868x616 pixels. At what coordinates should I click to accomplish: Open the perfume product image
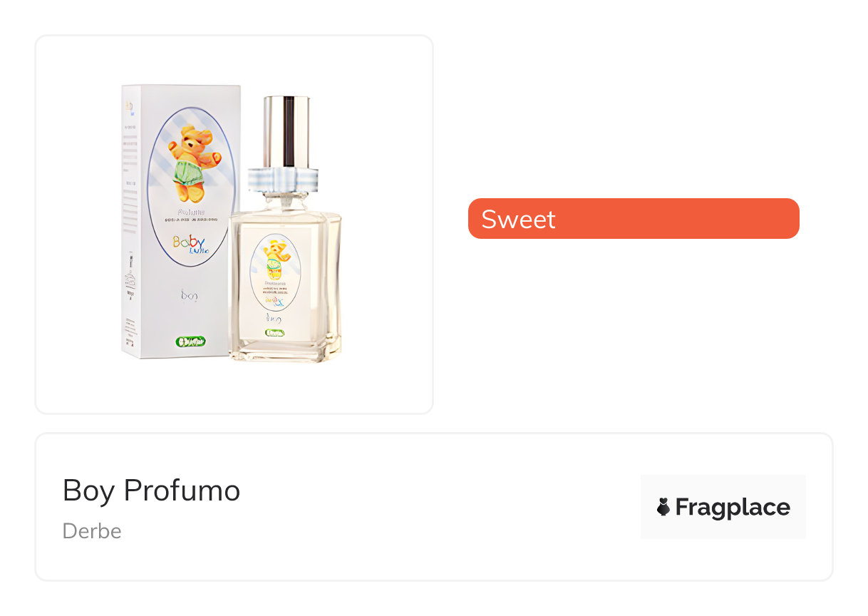point(234,225)
